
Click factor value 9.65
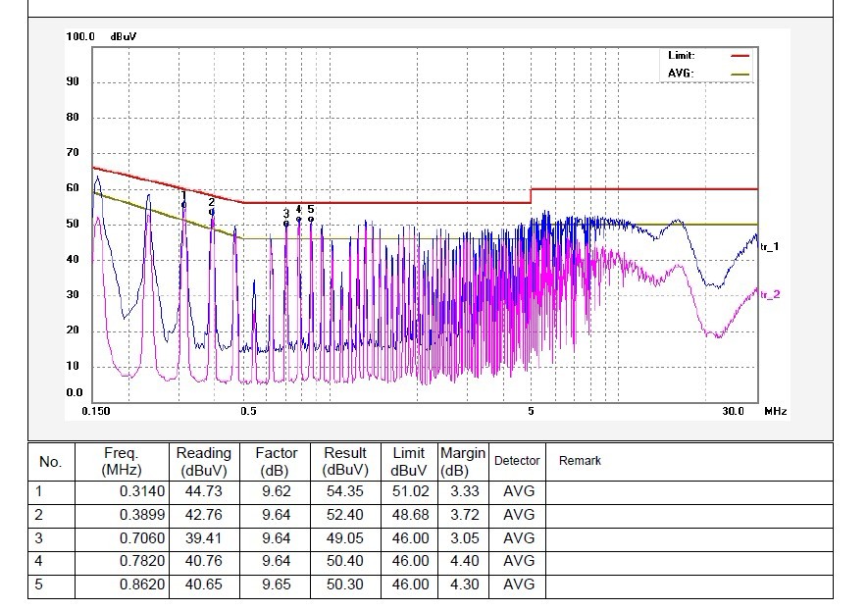pos(276,585)
